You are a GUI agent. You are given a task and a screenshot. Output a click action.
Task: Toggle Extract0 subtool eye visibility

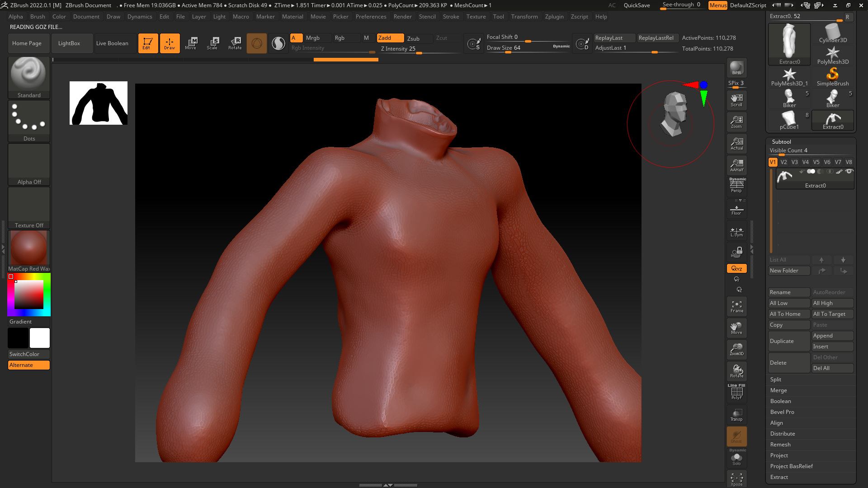click(x=849, y=171)
